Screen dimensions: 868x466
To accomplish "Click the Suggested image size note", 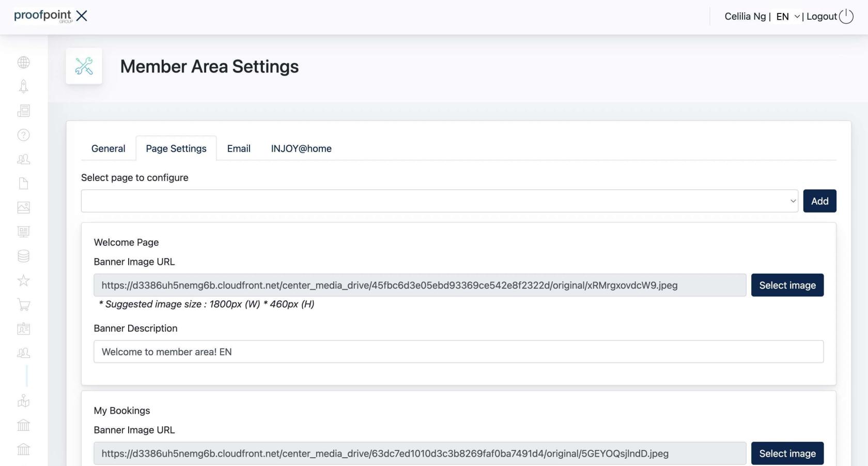I will point(207,304).
